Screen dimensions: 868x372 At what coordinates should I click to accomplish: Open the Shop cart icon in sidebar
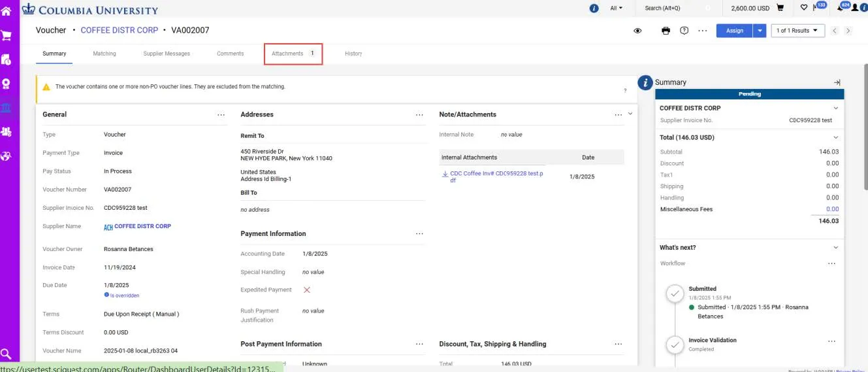(x=6, y=35)
